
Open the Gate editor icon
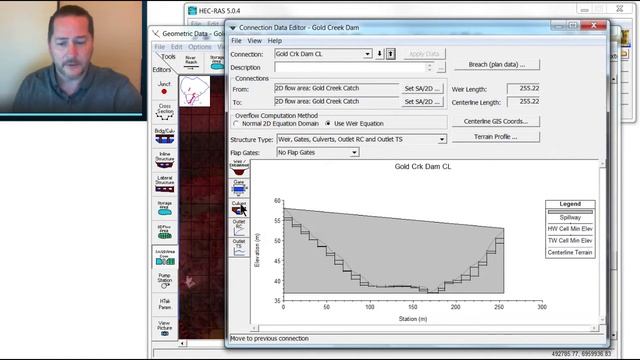(239, 187)
